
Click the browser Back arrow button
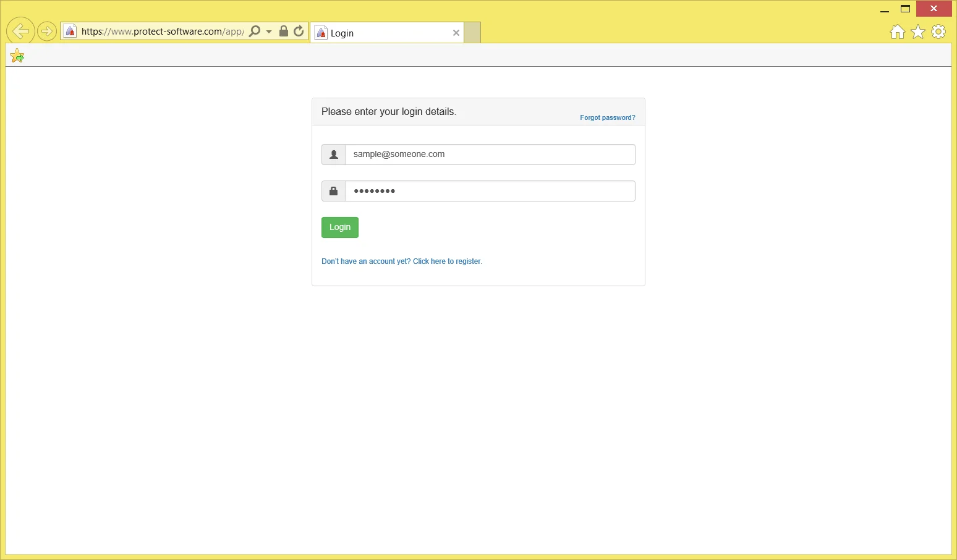(20, 31)
